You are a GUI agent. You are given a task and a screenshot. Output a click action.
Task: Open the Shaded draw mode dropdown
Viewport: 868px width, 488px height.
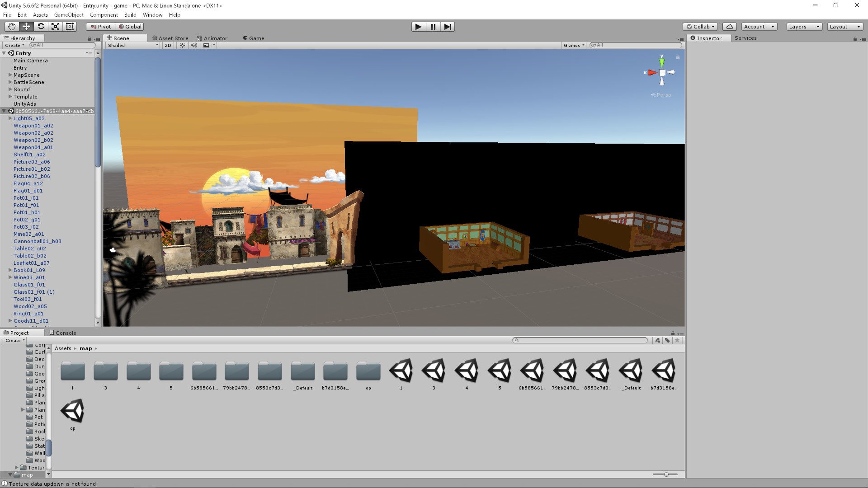coord(131,45)
